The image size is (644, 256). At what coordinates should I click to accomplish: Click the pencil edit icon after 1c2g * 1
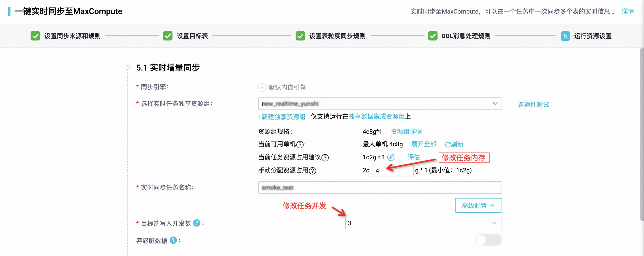point(391,157)
